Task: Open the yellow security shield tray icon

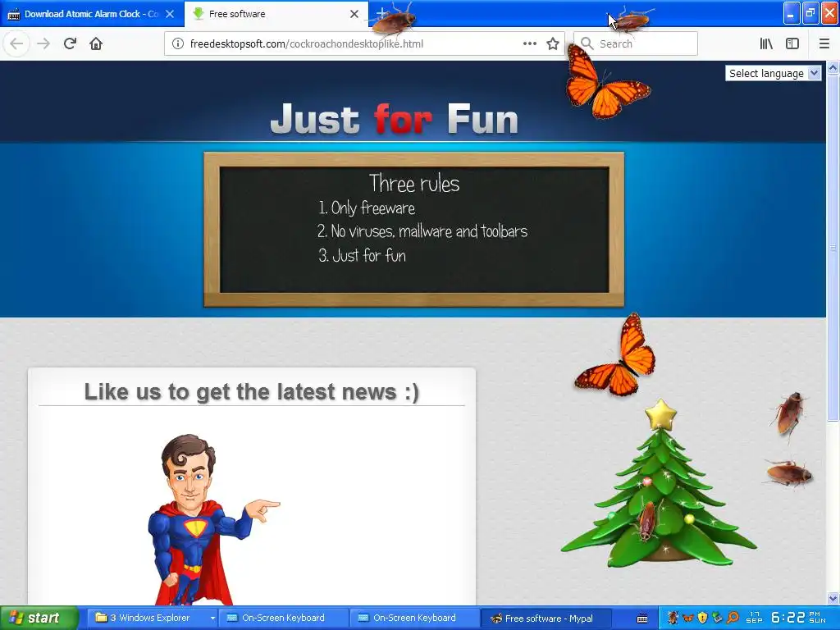Action: click(703, 619)
